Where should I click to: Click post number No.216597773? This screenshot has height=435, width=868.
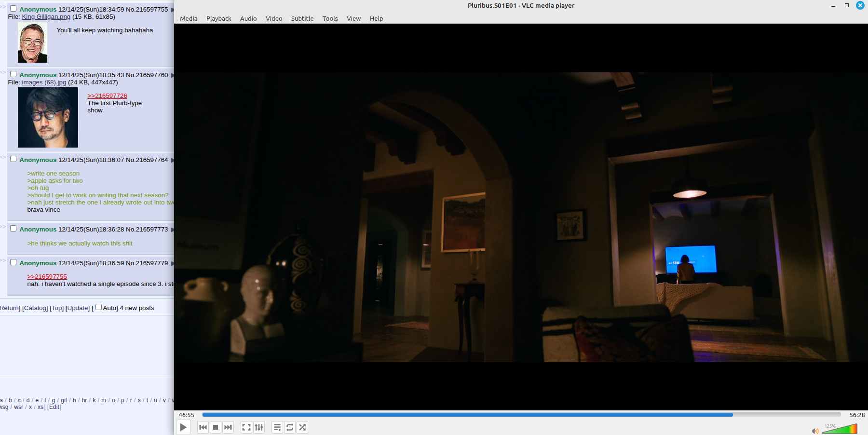147,230
